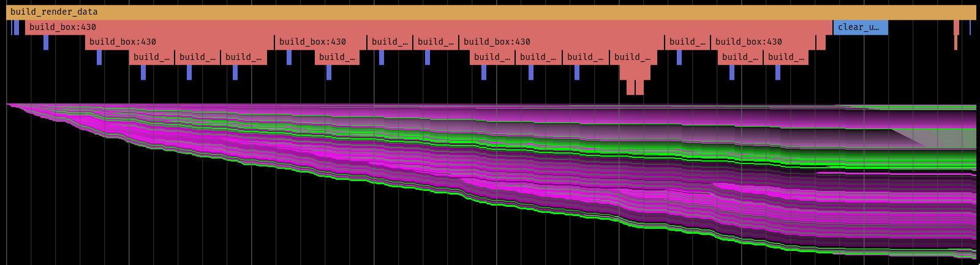
Task: Click the third build_box:430 in third row
Action: click(560, 42)
